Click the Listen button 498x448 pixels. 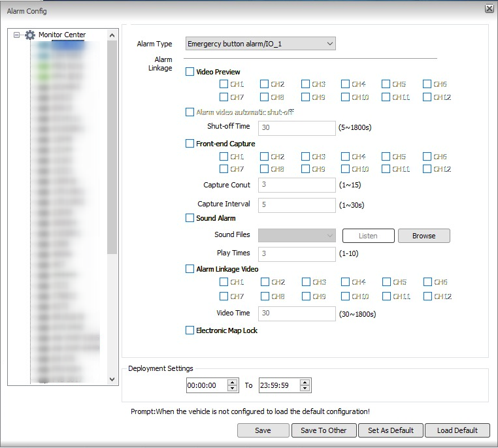368,236
